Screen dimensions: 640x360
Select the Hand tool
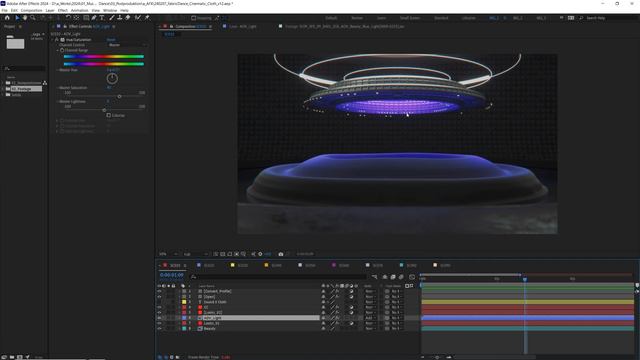click(25, 18)
